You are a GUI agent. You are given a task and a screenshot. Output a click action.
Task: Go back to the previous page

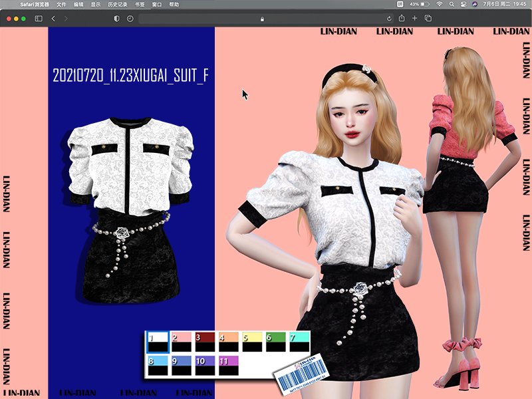coord(53,19)
